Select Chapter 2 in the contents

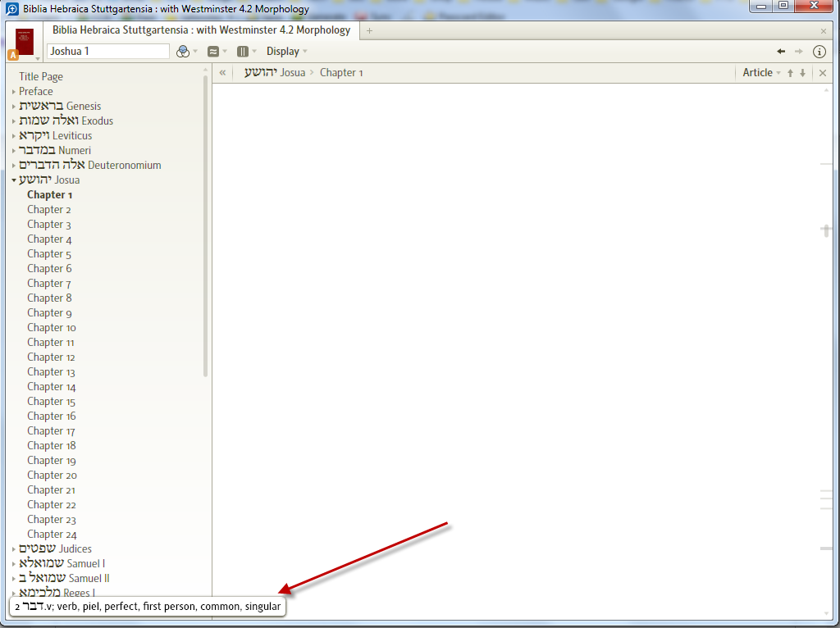pos(49,210)
